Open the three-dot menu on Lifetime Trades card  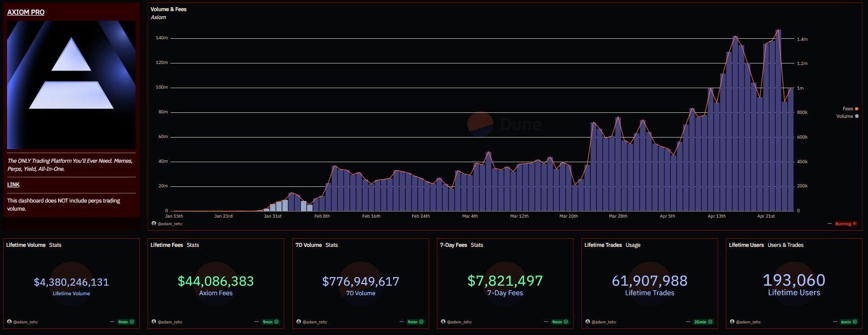688,322
